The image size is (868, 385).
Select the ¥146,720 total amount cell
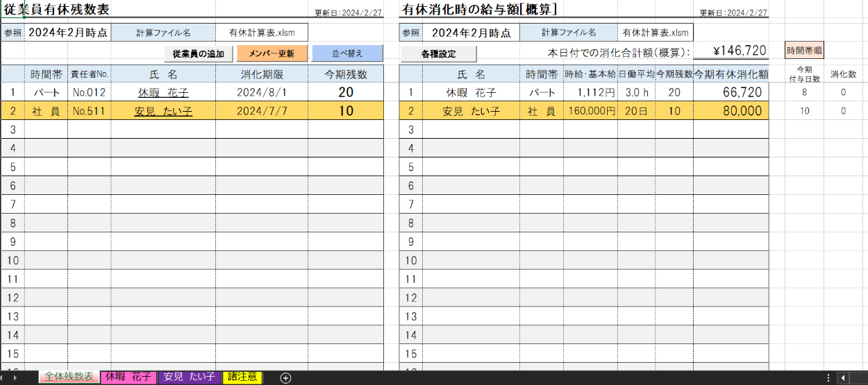(731, 51)
